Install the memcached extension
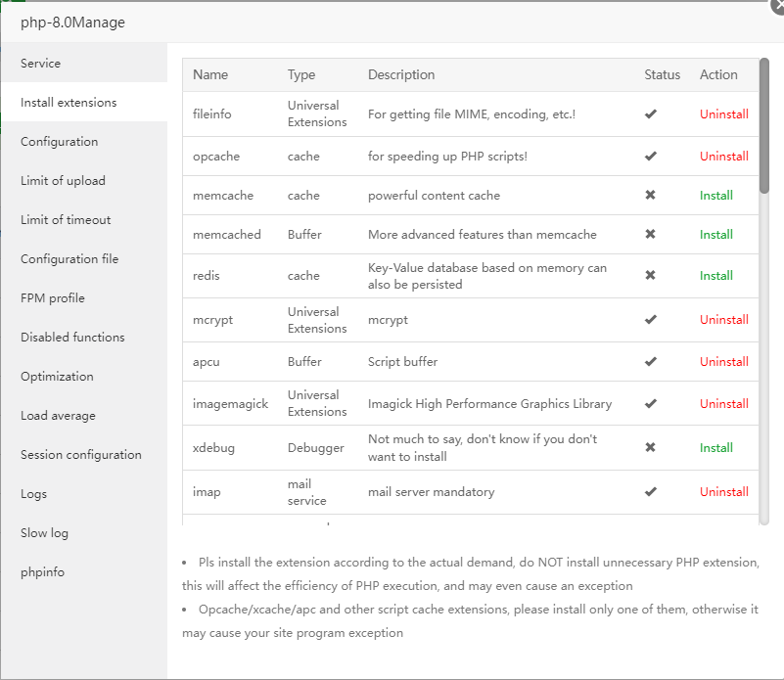The height and width of the screenshot is (680, 784). [716, 235]
